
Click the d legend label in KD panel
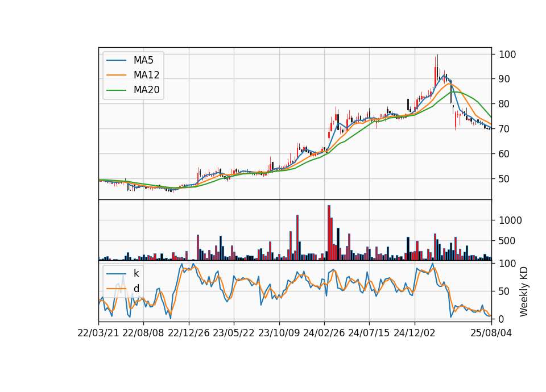(136, 289)
